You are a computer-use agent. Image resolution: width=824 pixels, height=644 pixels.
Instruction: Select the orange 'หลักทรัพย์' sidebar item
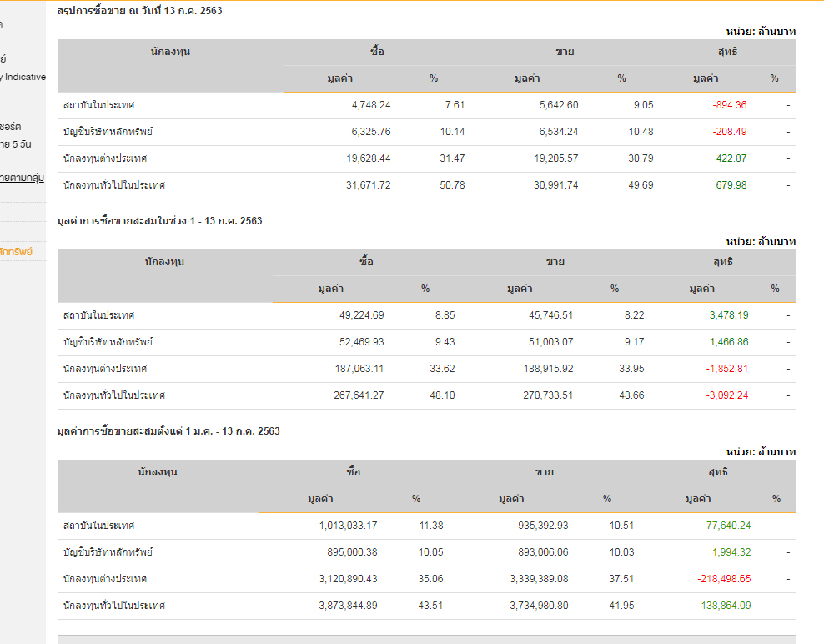[17, 251]
